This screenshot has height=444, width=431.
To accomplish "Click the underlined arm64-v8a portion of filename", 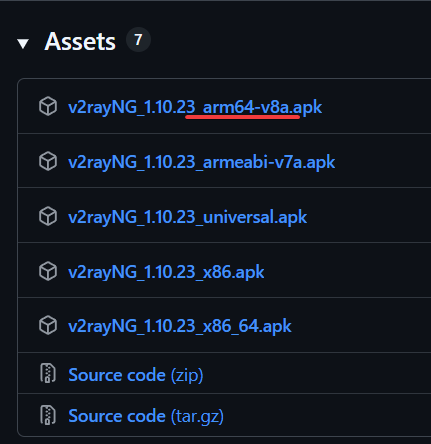I will point(247,107).
